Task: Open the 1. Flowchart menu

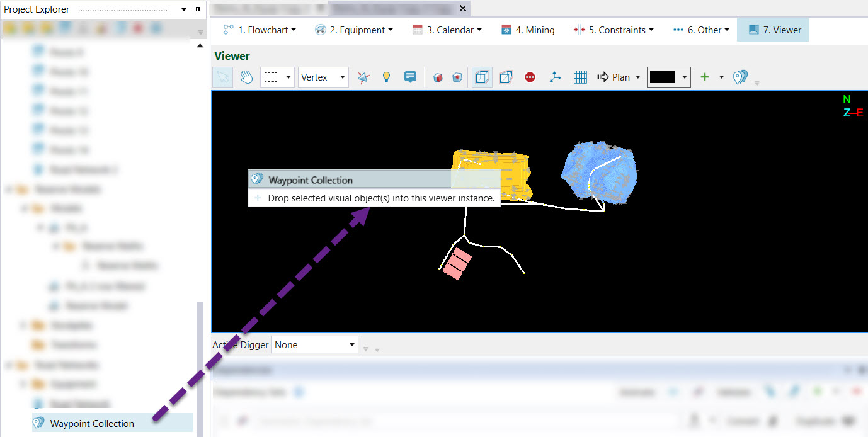Action: 260,30
